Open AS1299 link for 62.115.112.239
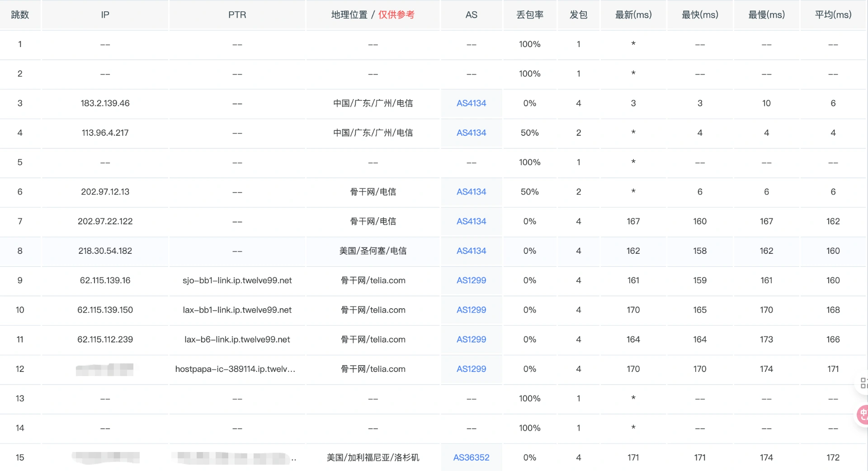The image size is (868, 471). 471,339
